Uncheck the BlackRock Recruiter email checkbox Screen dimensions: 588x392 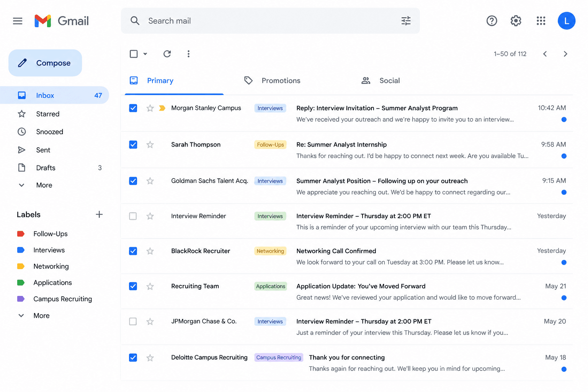coord(133,251)
